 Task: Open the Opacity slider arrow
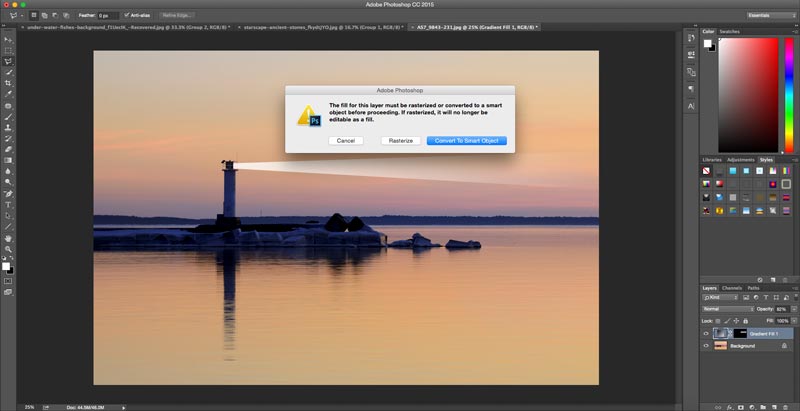[x=794, y=309]
